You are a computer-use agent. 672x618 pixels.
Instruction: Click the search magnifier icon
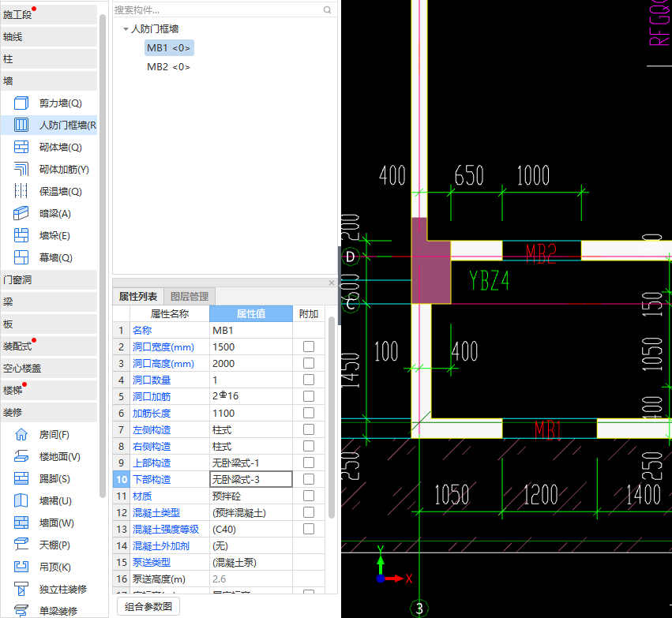[x=328, y=9]
